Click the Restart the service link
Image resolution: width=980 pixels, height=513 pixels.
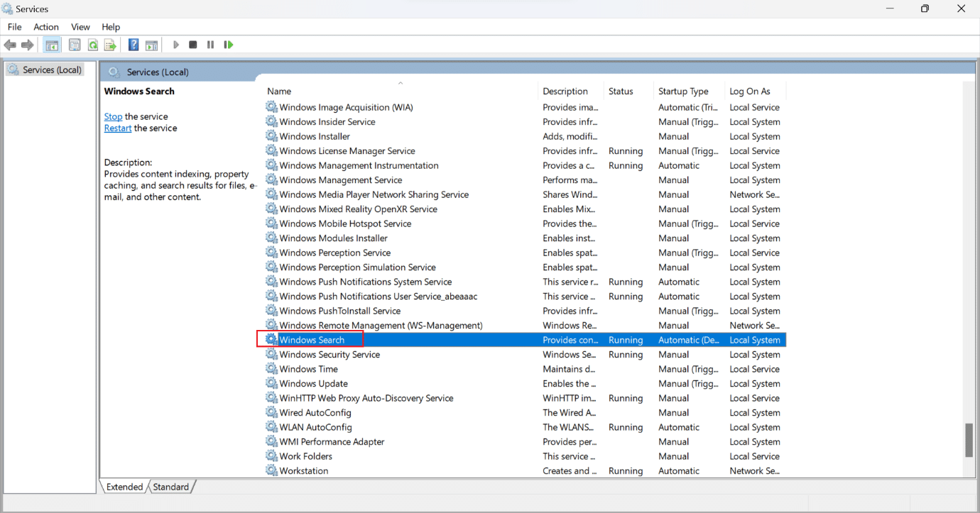point(118,128)
